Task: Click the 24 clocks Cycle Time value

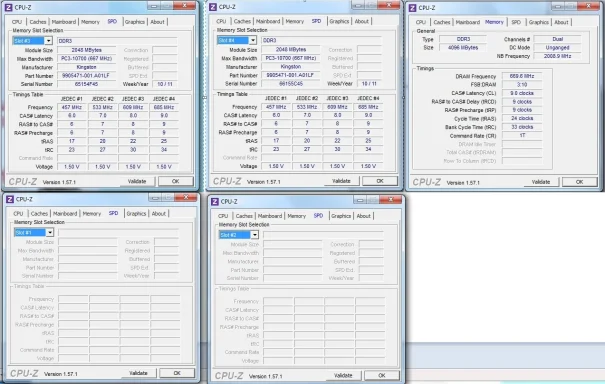Action: coord(522,118)
